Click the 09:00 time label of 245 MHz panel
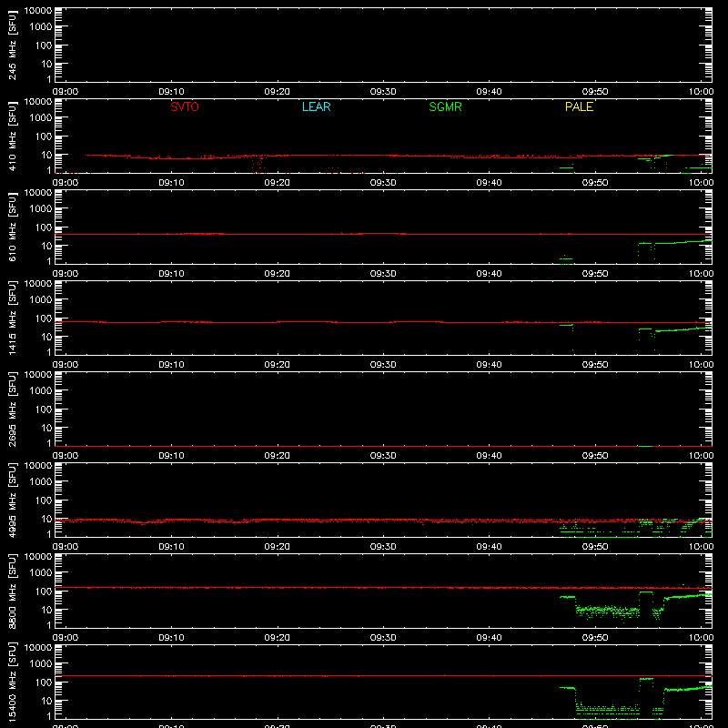 coord(65,92)
